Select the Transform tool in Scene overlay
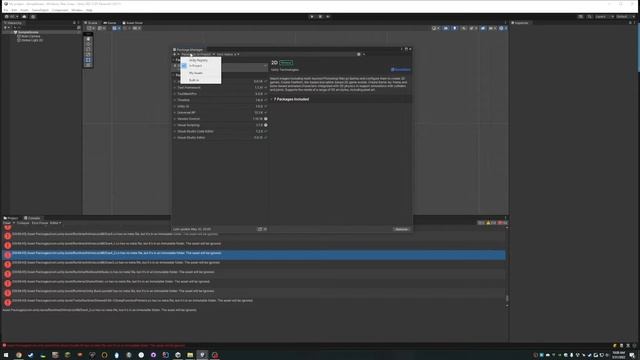This screenshot has height=360, width=640. 88,65
